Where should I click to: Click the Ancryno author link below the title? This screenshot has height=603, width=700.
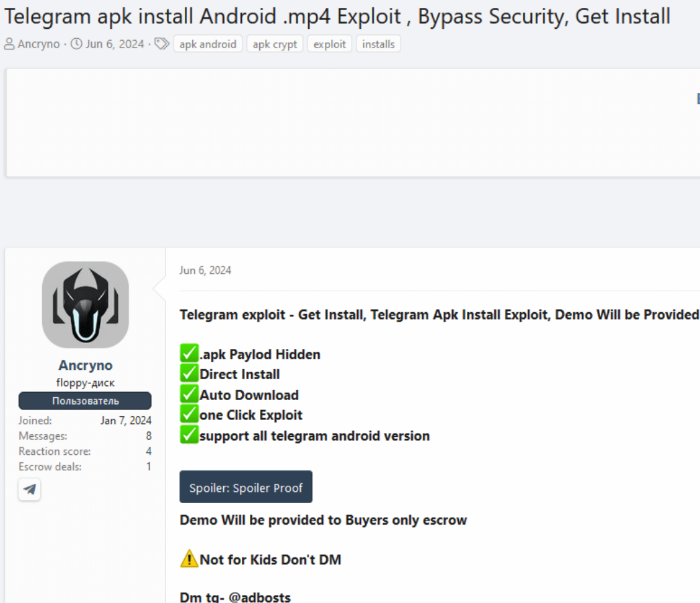tap(39, 44)
